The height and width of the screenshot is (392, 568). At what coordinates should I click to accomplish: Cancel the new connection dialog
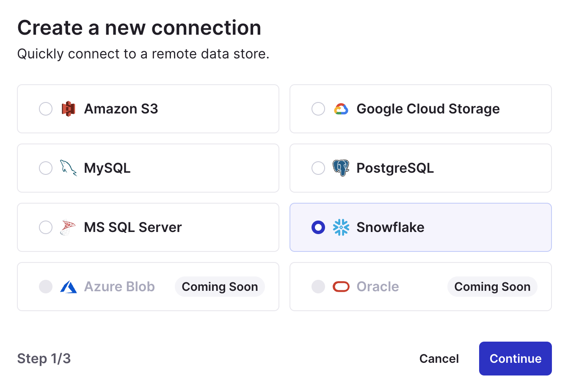point(439,359)
